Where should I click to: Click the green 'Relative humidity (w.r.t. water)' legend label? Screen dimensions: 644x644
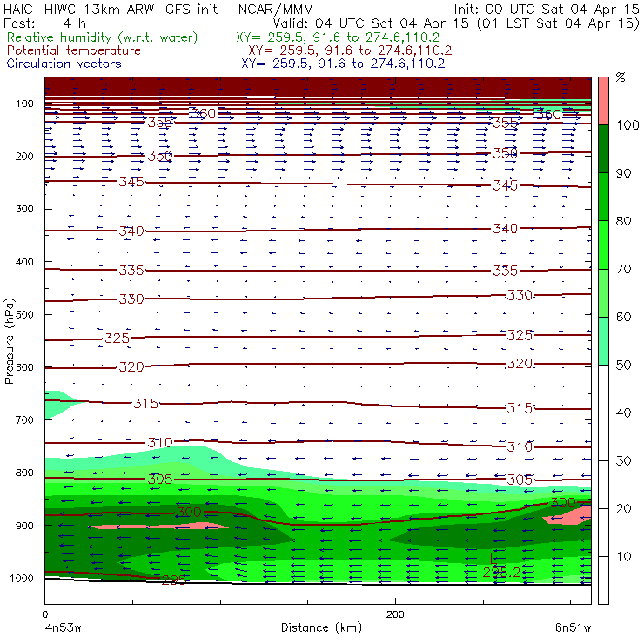click(103, 37)
